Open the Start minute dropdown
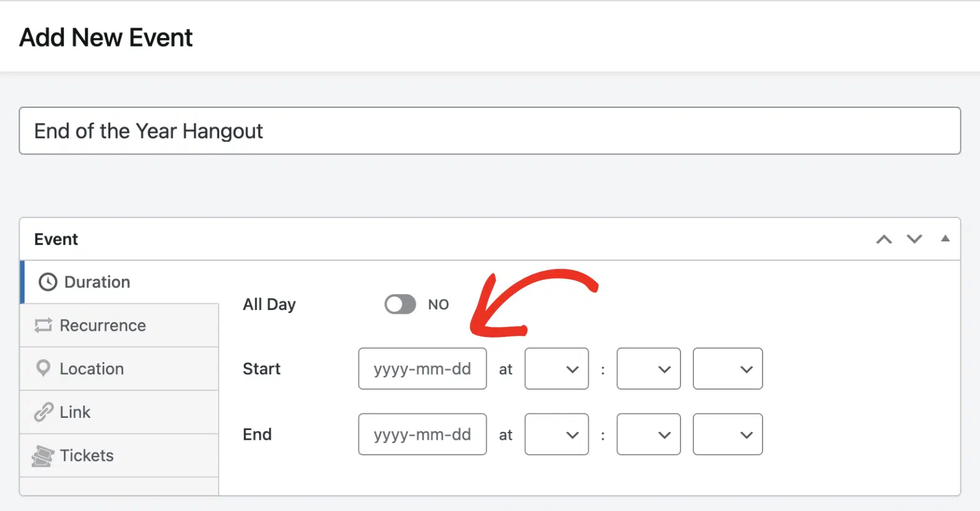This screenshot has width=980, height=511. click(649, 369)
